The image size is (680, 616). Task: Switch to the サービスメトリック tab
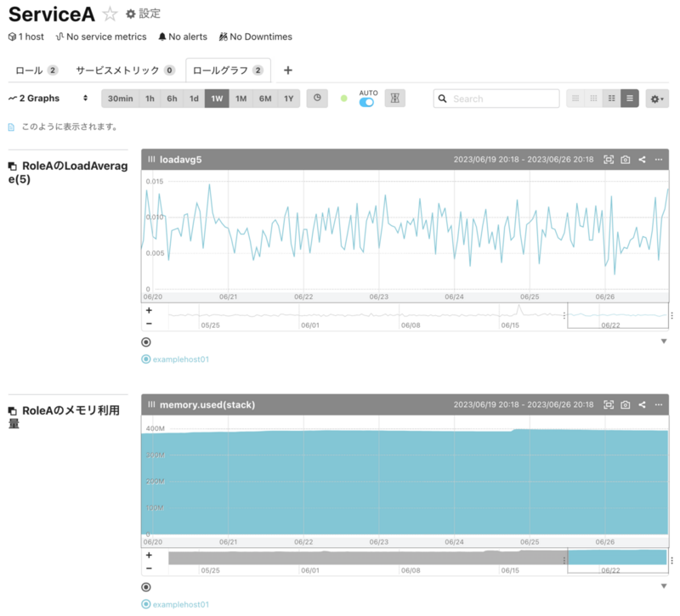[x=125, y=71]
